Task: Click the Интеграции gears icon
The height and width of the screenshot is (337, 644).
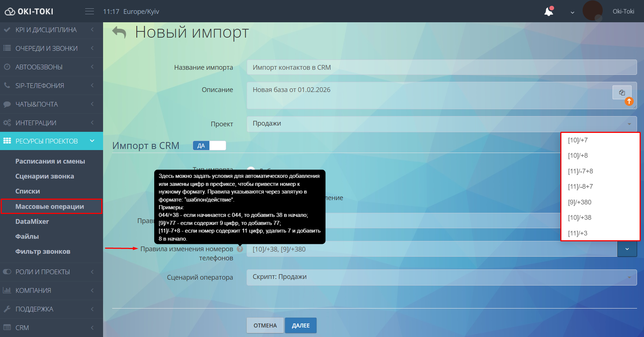Action: 6,123
